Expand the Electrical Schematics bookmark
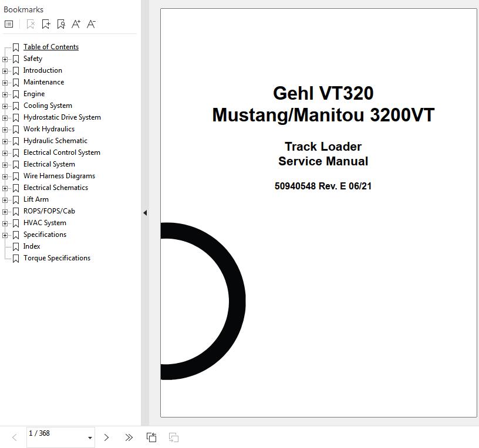The image size is (479, 448). pos(5,188)
